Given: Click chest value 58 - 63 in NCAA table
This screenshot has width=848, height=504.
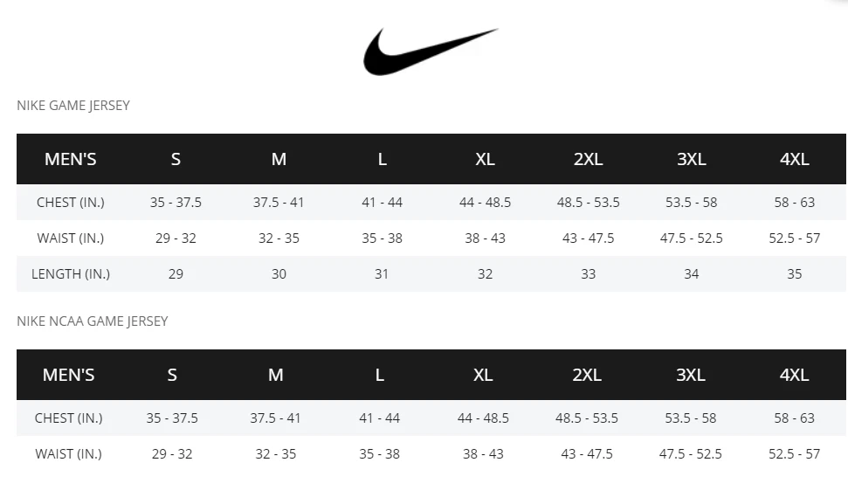Looking at the screenshot, I should coord(794,418).
